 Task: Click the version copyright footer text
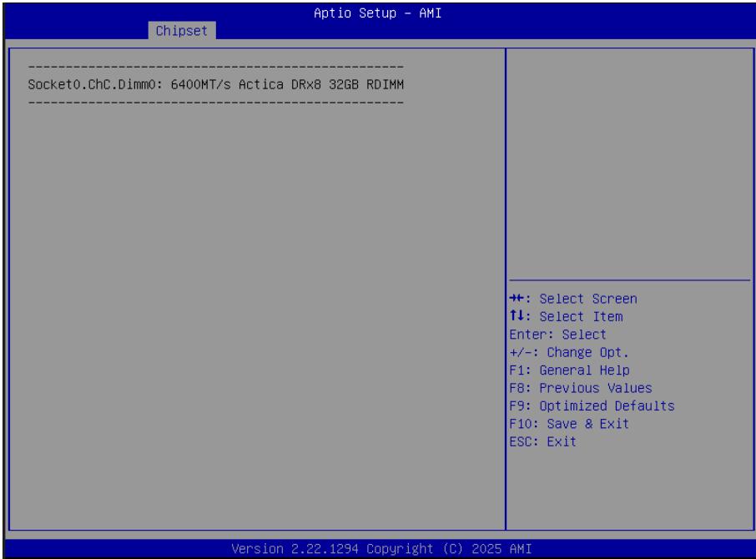[381, 549]
